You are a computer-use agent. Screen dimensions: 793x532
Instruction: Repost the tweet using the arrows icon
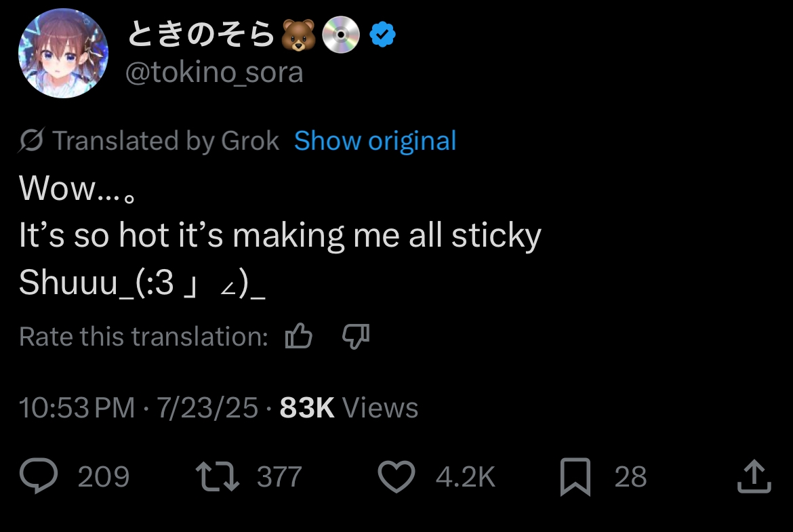pyautogui.click(x=217, y=476)
